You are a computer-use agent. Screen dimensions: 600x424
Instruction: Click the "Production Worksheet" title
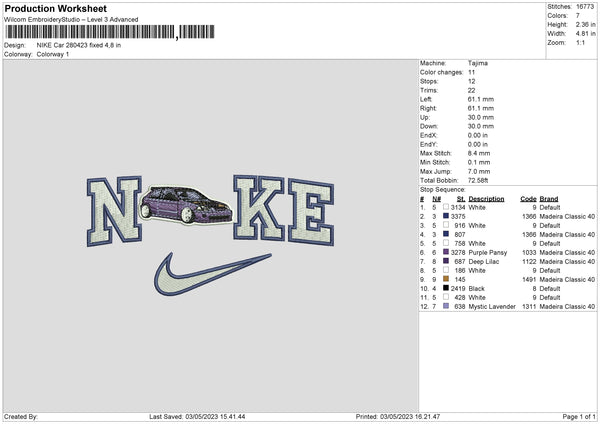[55, 8]
